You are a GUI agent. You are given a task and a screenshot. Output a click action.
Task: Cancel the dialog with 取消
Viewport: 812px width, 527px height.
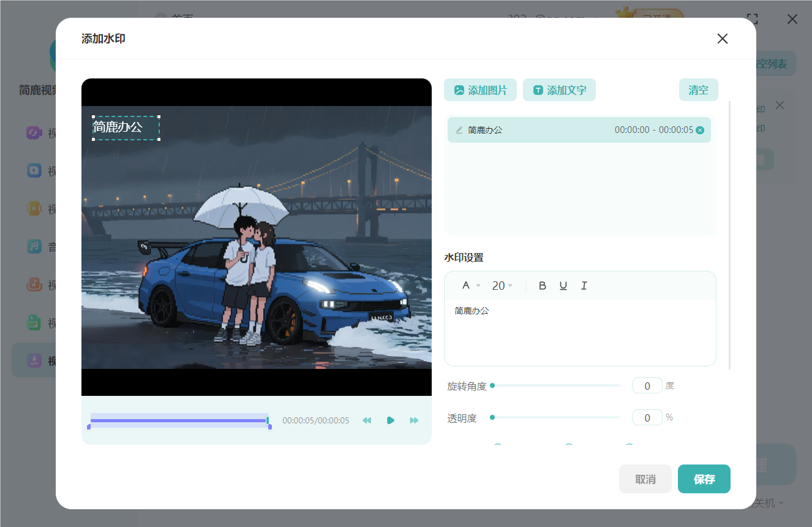(645, 479)
